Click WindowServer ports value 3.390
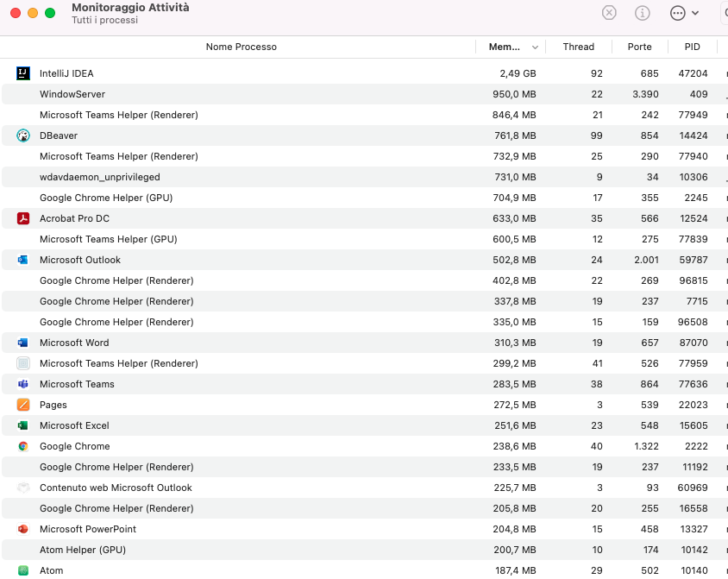The image size is (728, 579). tap(645, 94)
